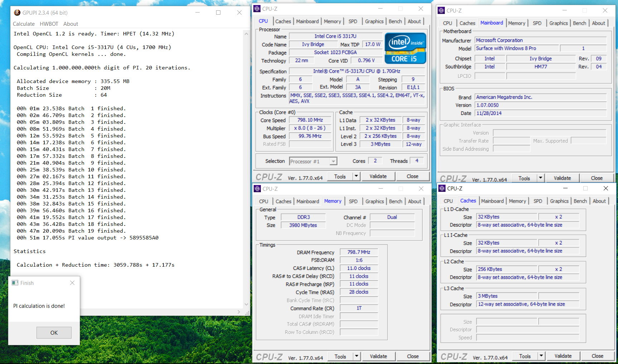Switch to Mainboard tab in CPU tab window
Viewport: 618px width, 364px height.
pyautogui.click(x=307, y=21)
